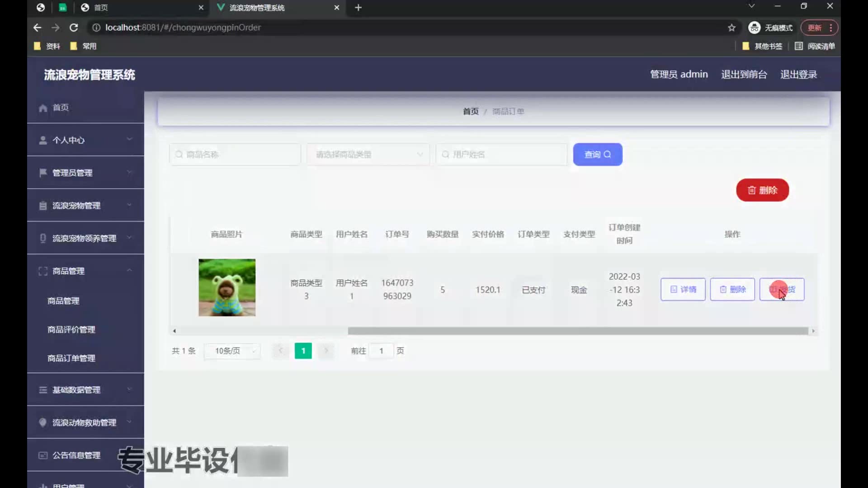
Task: Click the 已支付 order type cell
Action: click(533, 290)
